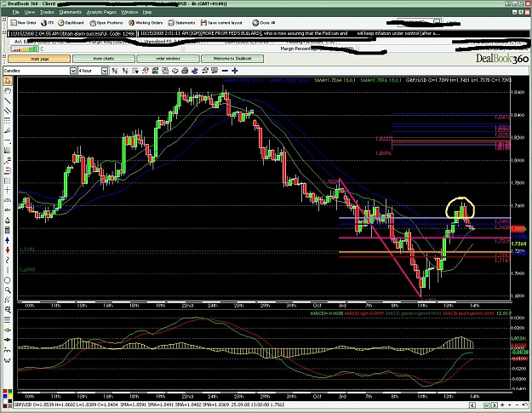The width and height of the screenshot is (532, 413).
Task: Select the crosshair cursor tool
Action: (x=8, y=191)
